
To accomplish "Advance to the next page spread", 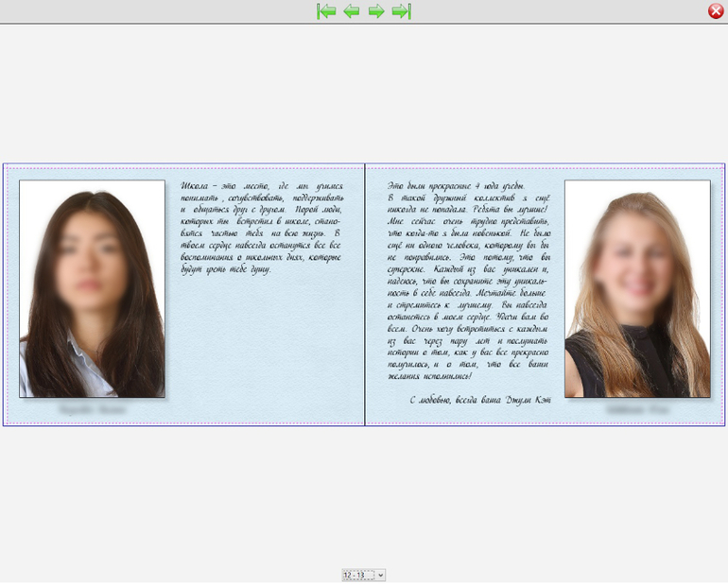I will (376, 11).
